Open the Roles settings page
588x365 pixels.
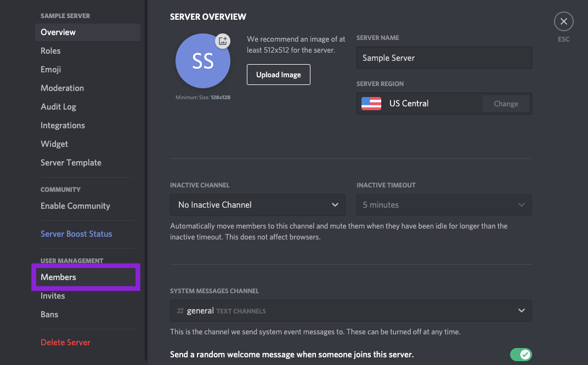(50, 51)
